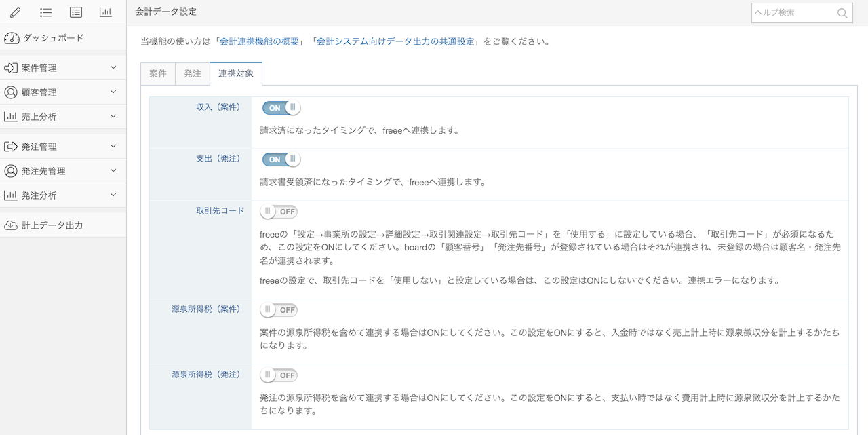Expand the 発注先管理 chevron
This screenshot has height=435, width=868.
pyautogui.click(x=113, y=171)
